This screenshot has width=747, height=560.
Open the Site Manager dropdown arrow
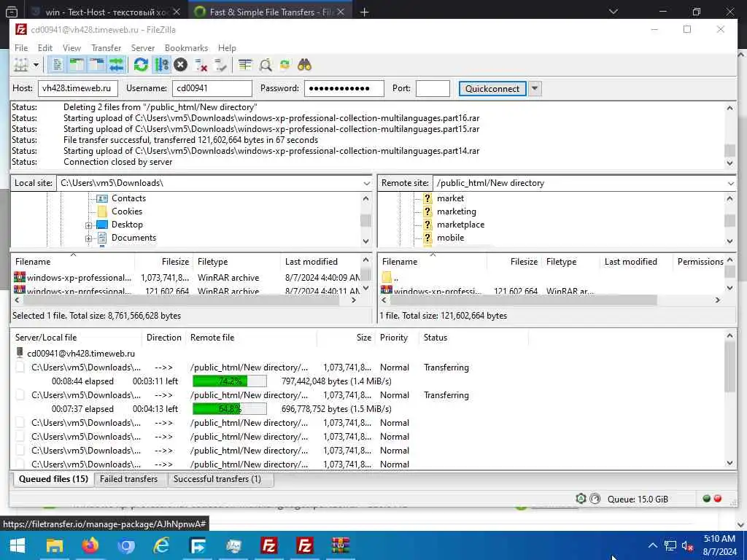[x=36, y=65]
